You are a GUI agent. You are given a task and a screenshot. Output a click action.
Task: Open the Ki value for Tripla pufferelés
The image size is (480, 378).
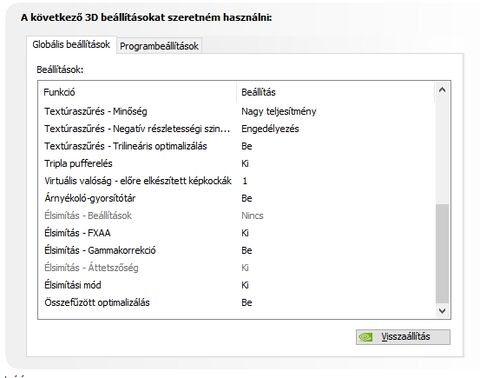coord(245,163)
